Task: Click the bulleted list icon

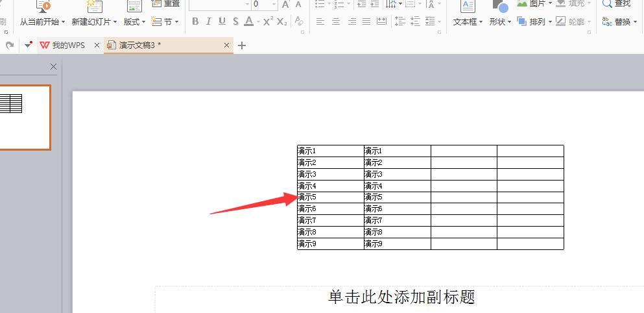Action: pyautogui.click(x=320, y=4)
